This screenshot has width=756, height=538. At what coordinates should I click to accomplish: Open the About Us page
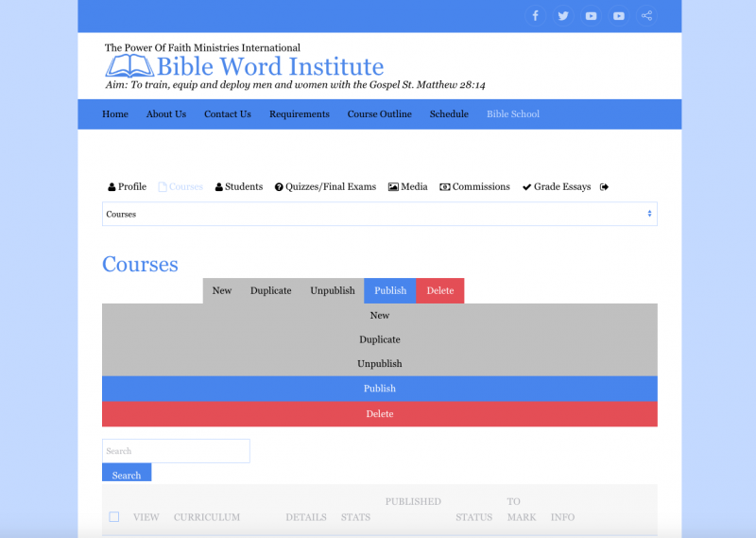[166, 114]
